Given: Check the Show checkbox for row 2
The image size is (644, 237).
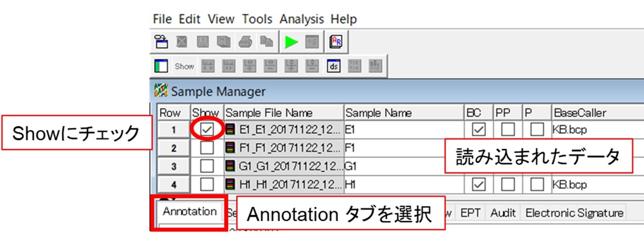Looking at the screenshot, I should pyautogui.click(x=207, y=148).
